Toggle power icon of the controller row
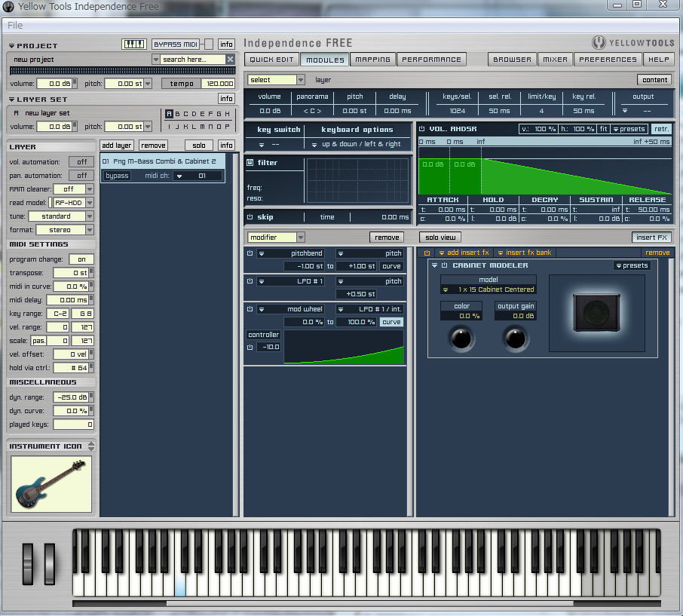Viewport: 683px width, 616px height. [250, 347]
